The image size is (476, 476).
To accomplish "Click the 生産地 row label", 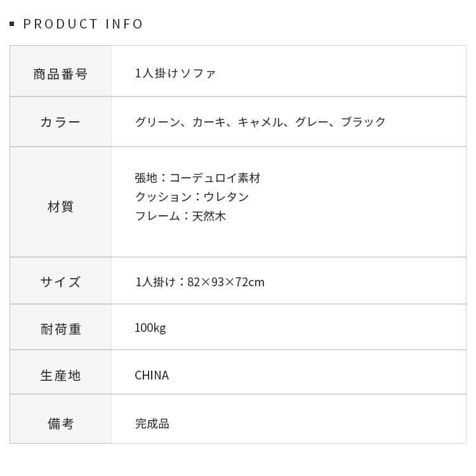I will pyautogui.click(x=60, y=375).
